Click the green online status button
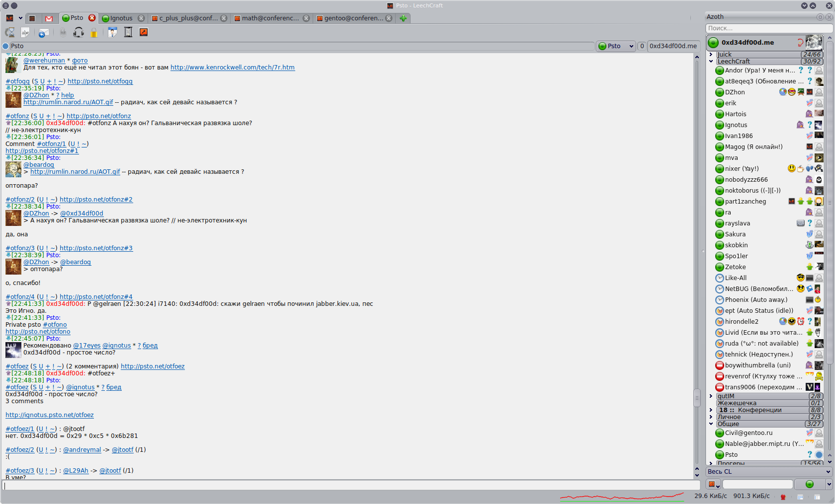Screen dimensions: 835x504 click(809, 484)
